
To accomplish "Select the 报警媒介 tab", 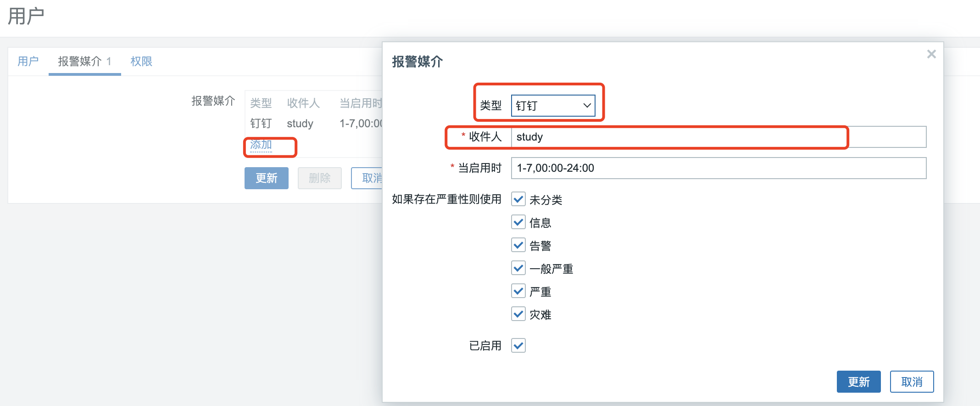I will [84, 61].
